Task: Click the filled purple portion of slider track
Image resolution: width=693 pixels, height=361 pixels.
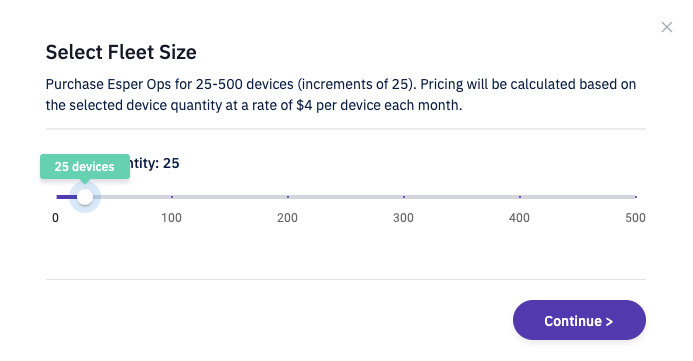Action: tap(67, 197)
